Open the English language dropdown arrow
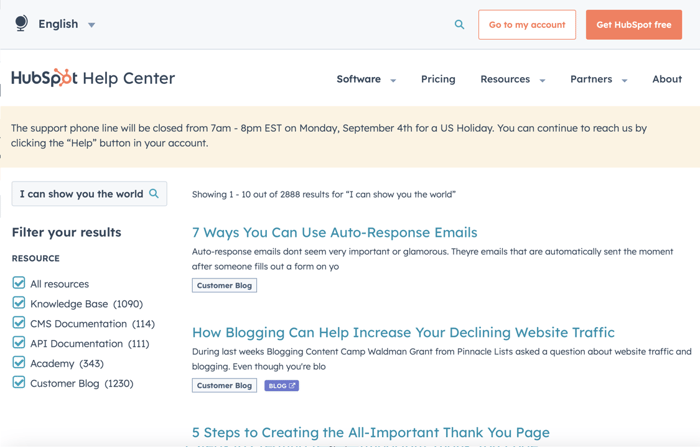This screenshot has height=447, width=700. [x=92, y=25]
